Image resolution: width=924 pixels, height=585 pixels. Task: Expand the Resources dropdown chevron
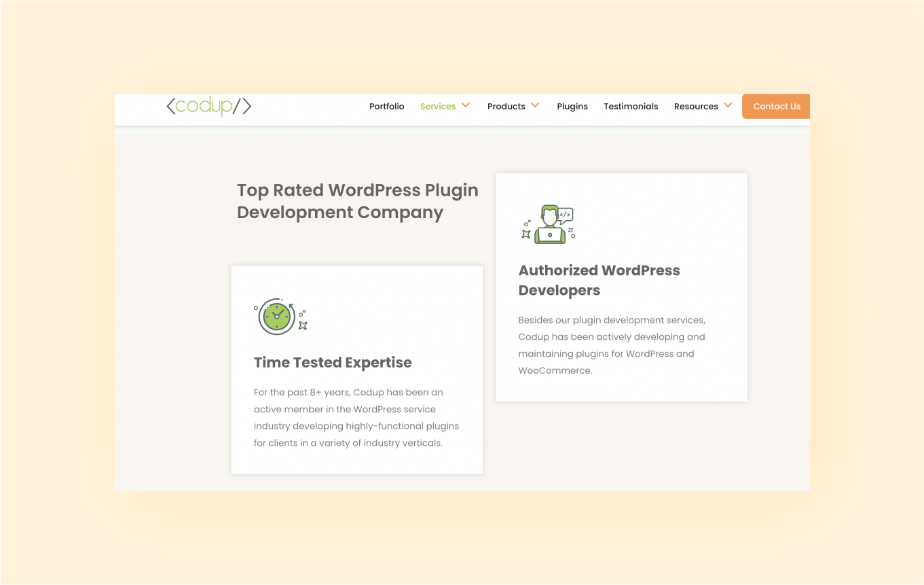point(728,105)
